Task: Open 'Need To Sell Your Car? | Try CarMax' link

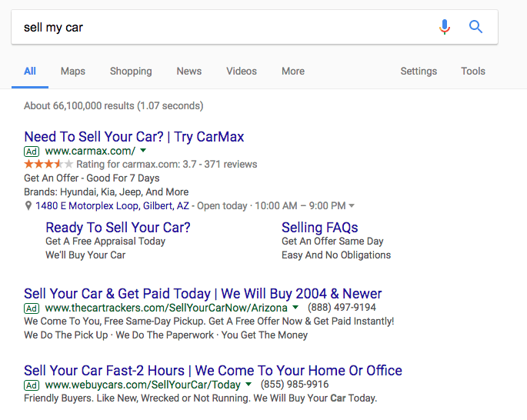Action: click(x=134, y=137)
